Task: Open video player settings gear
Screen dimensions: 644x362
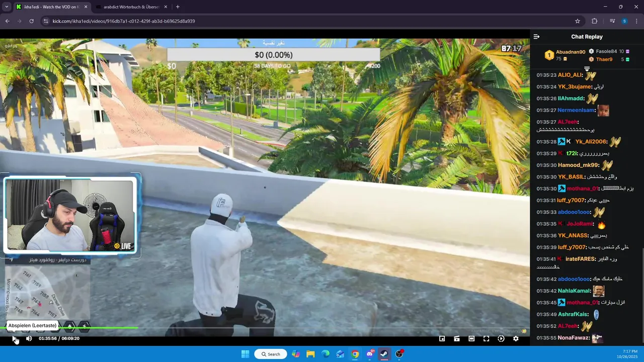Action: tap(516, 339)
